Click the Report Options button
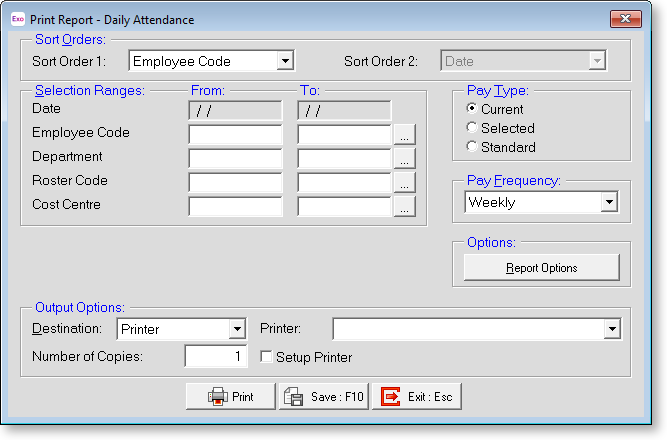667x440 pixels. tap(541, 268)
